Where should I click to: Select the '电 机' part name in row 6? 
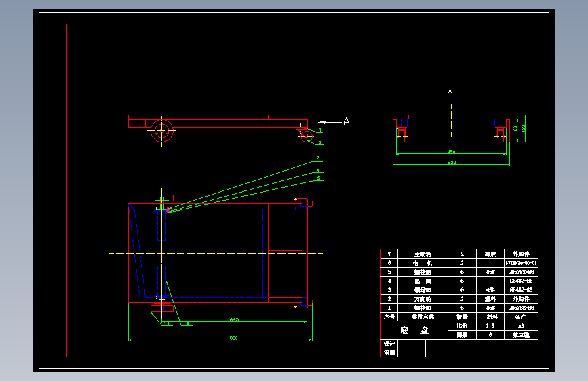click(423, 263)
